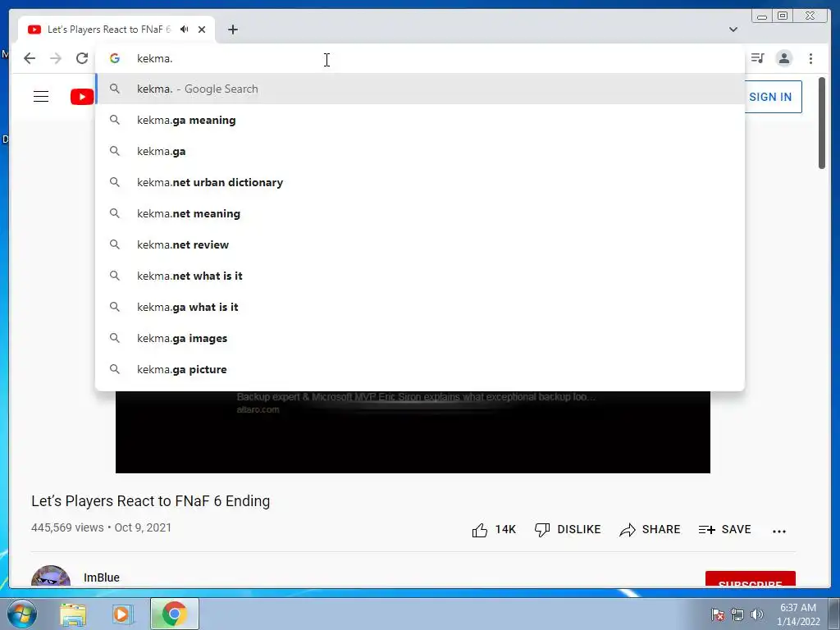Open the Windows Start menu orb
The width and height of the screenshot is (840, 630).
click(22, 614)
